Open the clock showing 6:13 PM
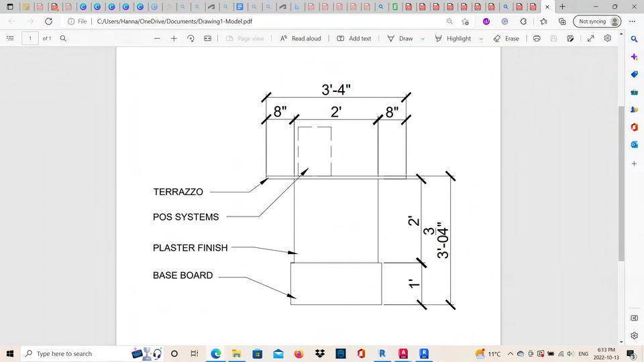Image resolution: width=644 pixels, height=362 pixels. 606,353
